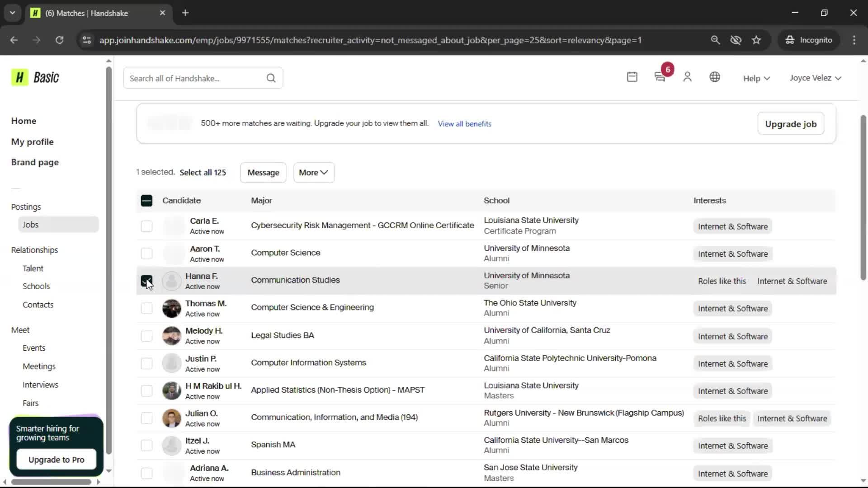Viewport: 868px width, 488px height.
Task: Bookmark this page with star icon
Action: click(756, 40)
